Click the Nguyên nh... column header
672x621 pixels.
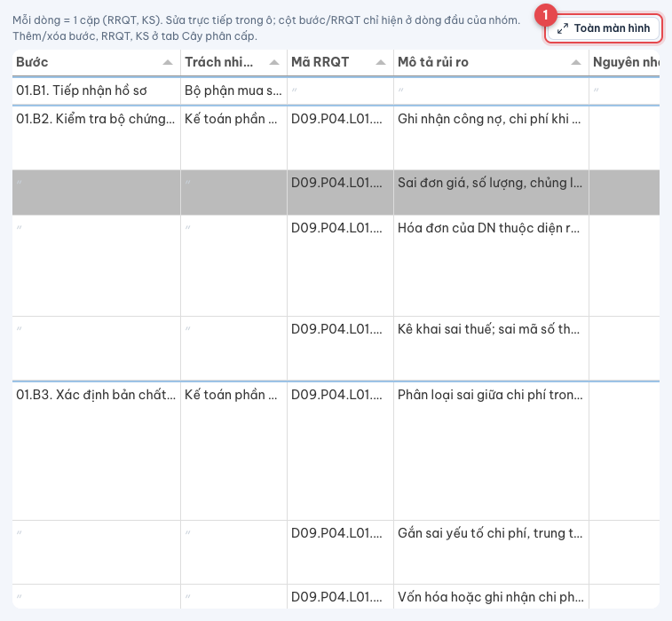click(x=624, y=62)
